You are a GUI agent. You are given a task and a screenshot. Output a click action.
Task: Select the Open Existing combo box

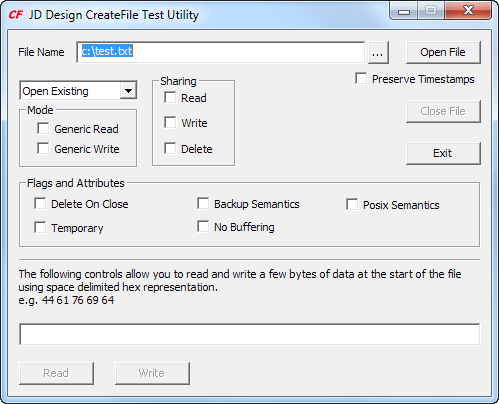[x=78, y=91]
